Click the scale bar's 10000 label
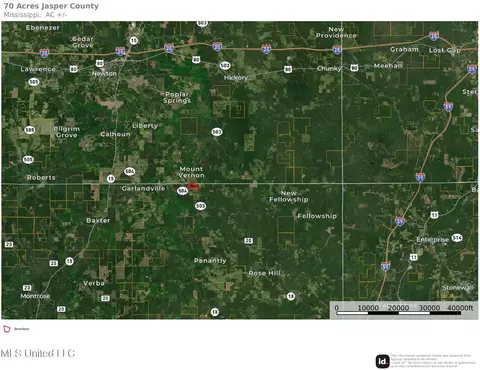The width and height of the screenshot is (480, 370). tap(368, 308)
